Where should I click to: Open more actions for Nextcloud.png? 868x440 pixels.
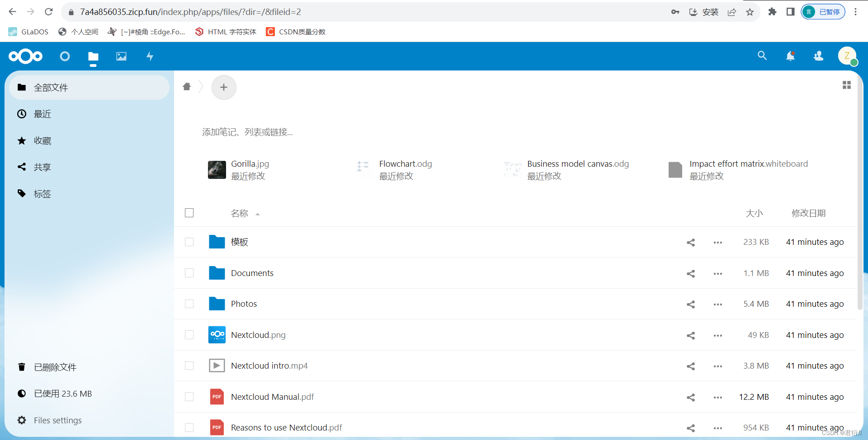718,336
